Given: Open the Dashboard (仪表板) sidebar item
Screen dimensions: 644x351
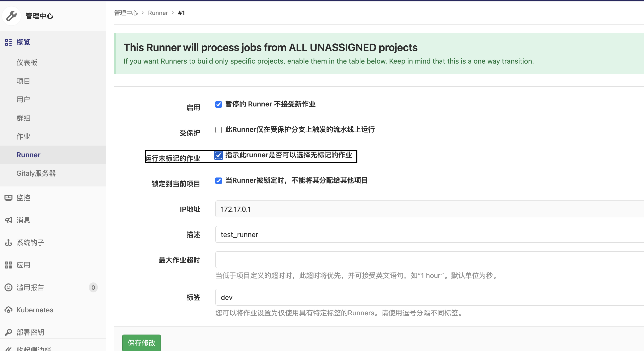Looking at the screenshot, I should tap(27, 63).
